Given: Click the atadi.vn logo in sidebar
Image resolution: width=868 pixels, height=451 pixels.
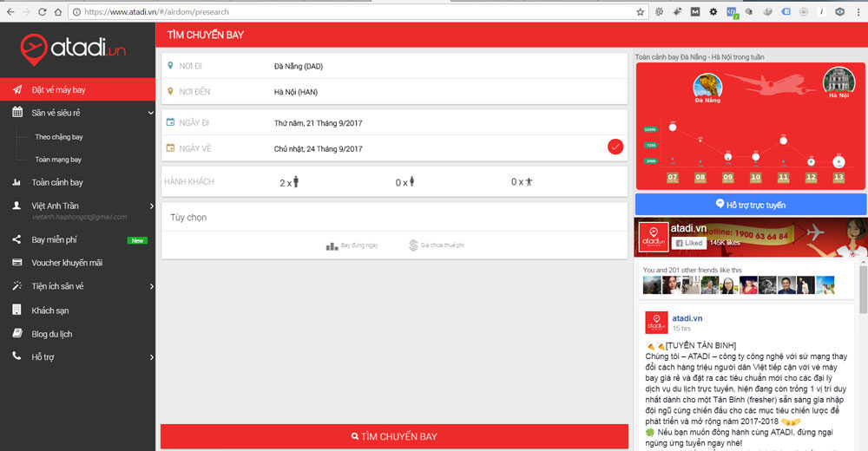Looking at the screenshot, I should click(76, 48).
